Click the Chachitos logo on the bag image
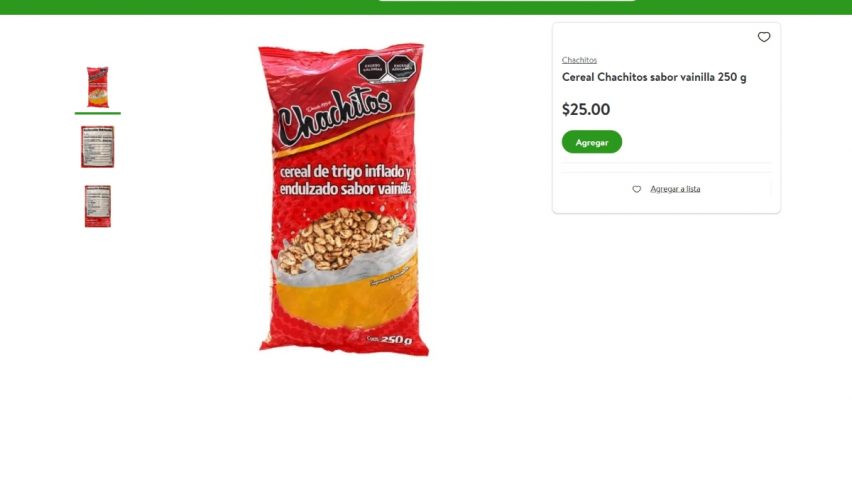Viewport: 852px width, 502px height. pos(334,117)
